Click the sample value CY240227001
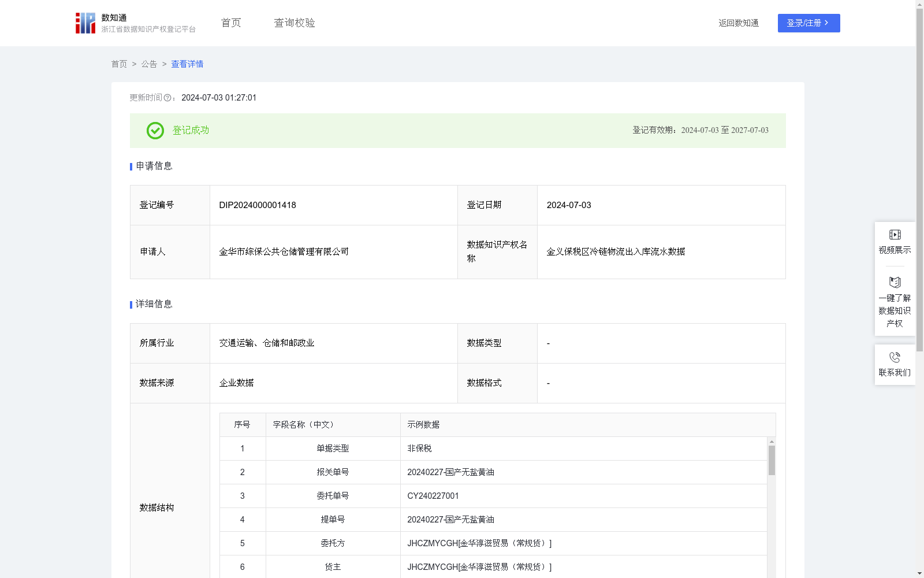Image resolution: width=924 pixels, height=578 pixels. pyautogui.click(x=433, y=496)
